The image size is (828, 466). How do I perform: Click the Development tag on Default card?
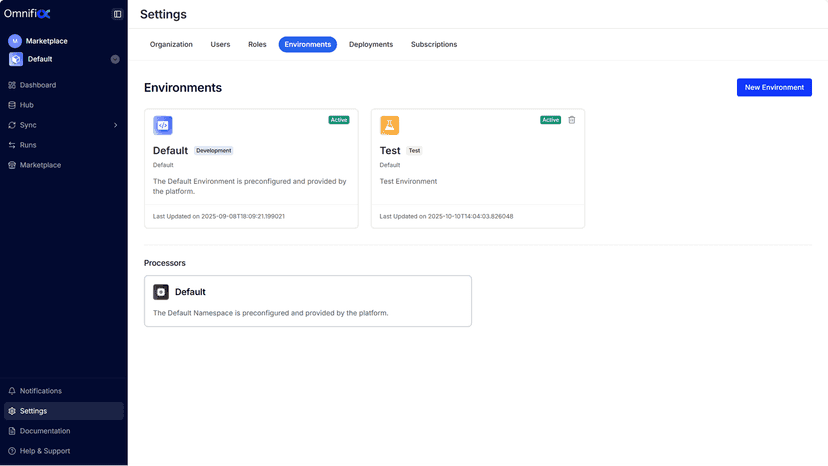(x=214, y=151)
